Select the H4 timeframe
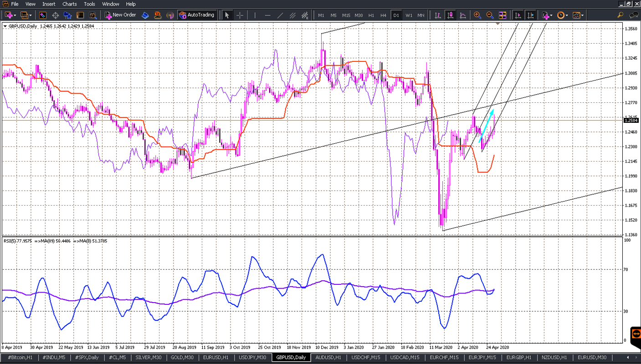Screen dimensions: 641x364 coord(384,15)
